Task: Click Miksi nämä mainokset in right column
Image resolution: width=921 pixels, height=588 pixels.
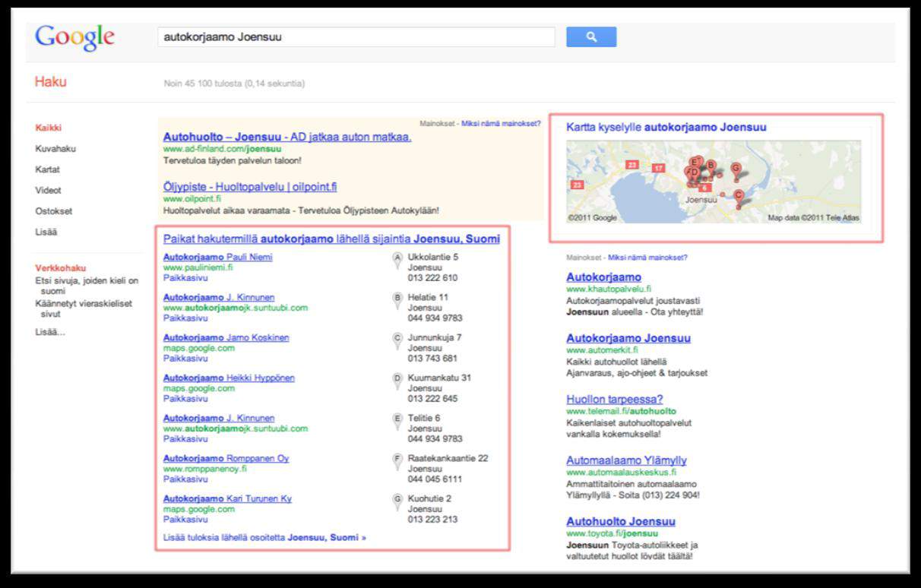Action: [x=647, y=258]
